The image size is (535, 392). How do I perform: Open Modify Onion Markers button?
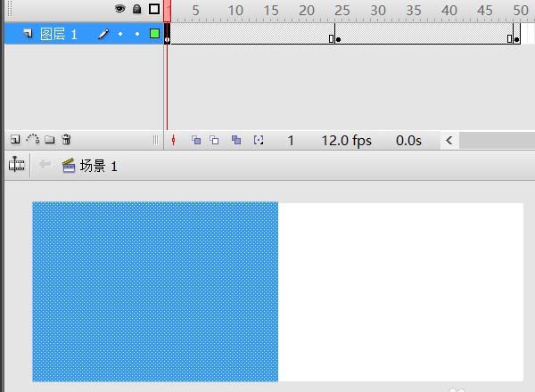tap(259, 140)
